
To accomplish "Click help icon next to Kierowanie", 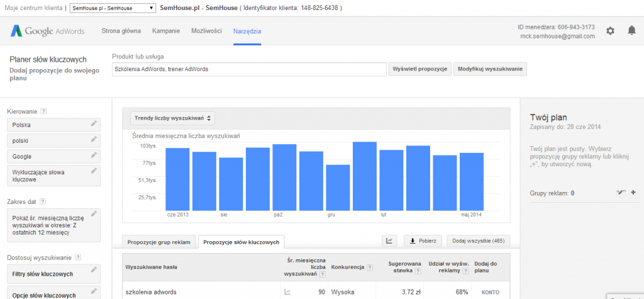I will pyautogui.click(x=43, y=111).
